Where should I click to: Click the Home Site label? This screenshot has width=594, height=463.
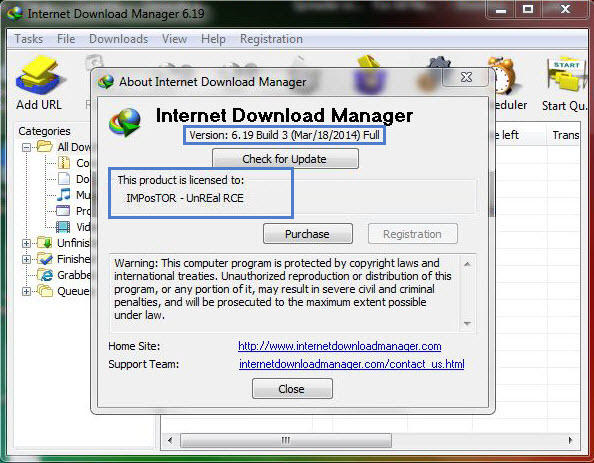click(134, 346)
